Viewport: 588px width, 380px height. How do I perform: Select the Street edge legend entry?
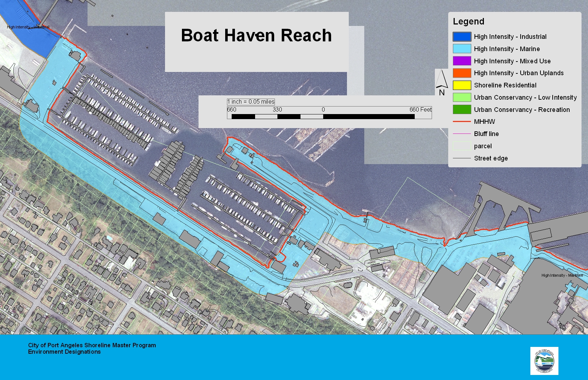pyautogui.click(x=462, y=158)
